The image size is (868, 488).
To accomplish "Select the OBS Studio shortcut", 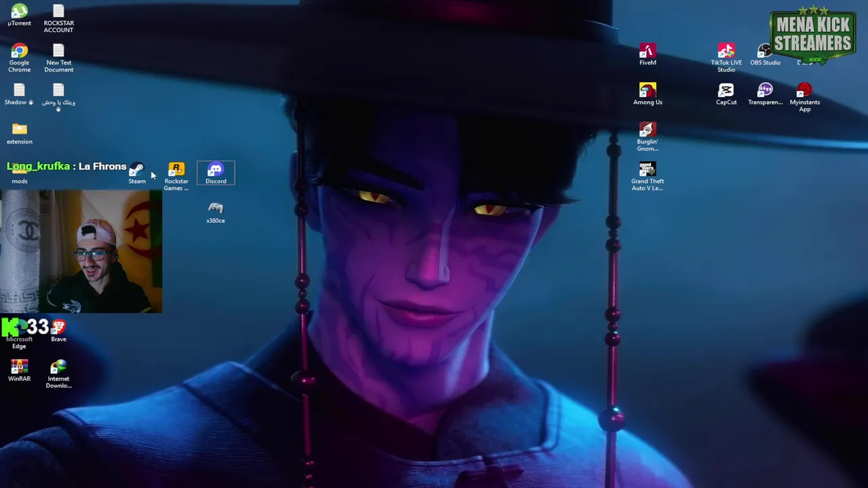I will pos(765,55).
